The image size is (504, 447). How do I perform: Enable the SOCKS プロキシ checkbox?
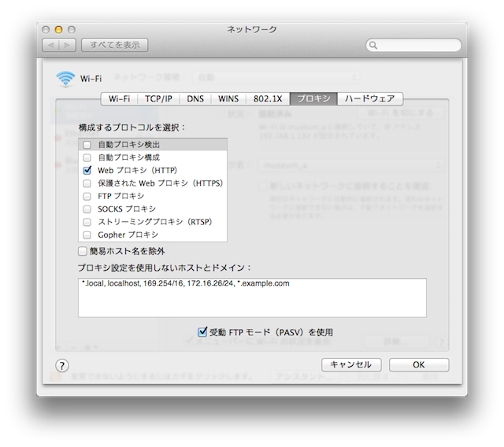(87, 209)
